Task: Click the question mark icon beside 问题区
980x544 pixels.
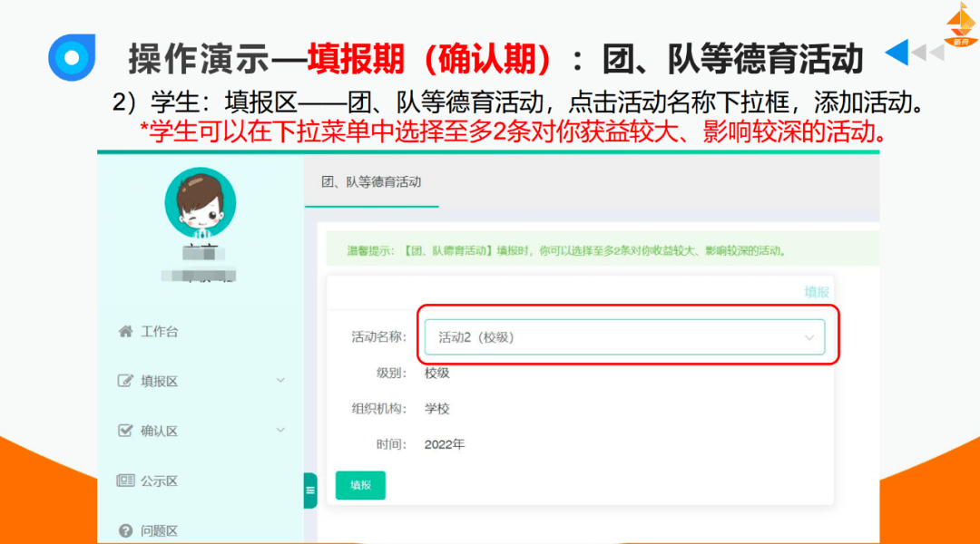Action: pyautogui.click(x=126, y=530)
